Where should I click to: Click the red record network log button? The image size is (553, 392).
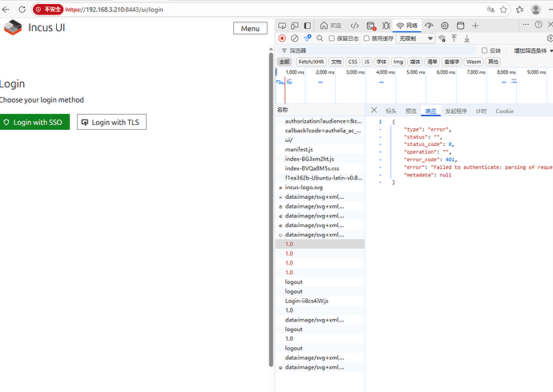tap(282, 38)
